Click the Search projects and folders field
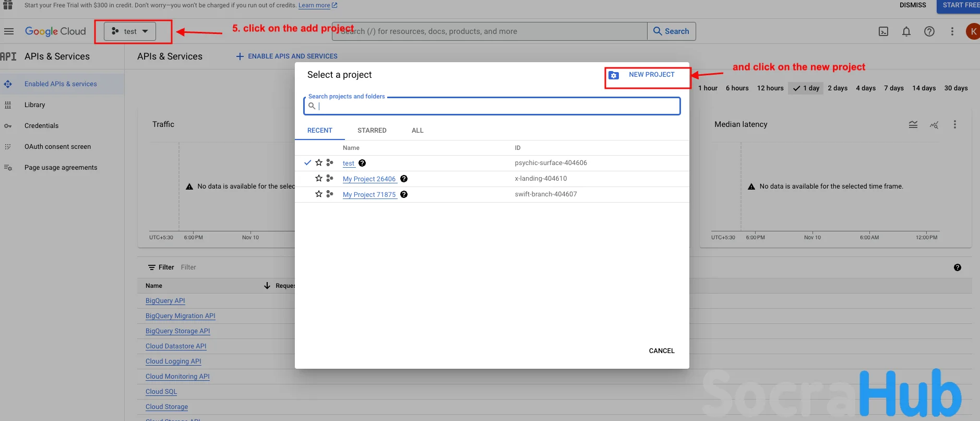The width and height of the screenshot is (980, 421). [496, 106]
